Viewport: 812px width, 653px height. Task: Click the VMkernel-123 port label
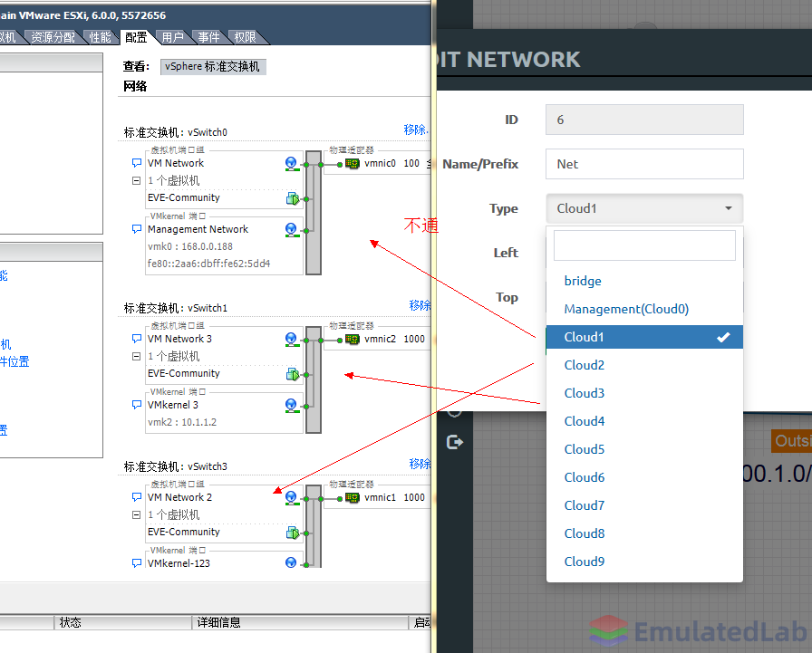179,563
